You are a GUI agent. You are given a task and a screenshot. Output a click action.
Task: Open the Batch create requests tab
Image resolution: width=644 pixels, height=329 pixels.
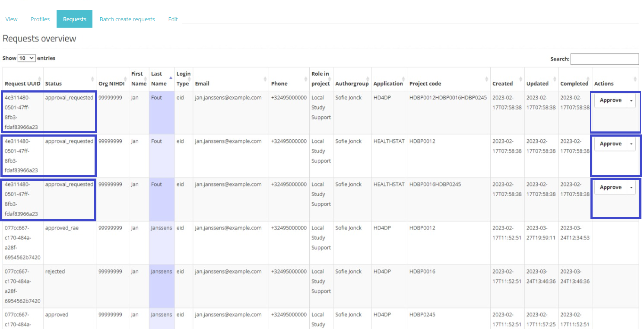pos(127,19)
